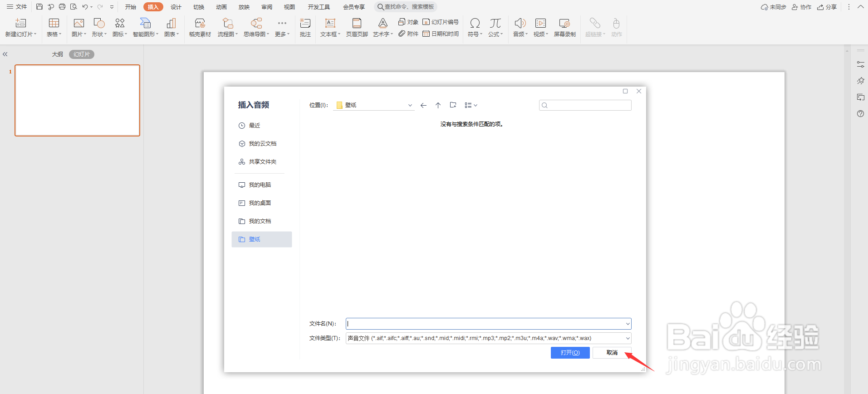The width and height of the screenshot is (868, 394).
Task: Open the Picture (图片) insert tool
Action: point(79,23)
